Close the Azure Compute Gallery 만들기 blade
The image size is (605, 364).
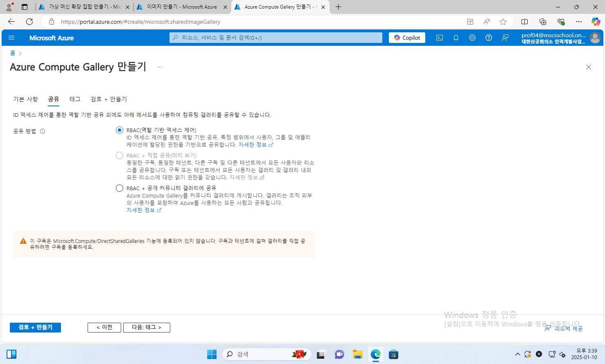(x=589, y=67)
